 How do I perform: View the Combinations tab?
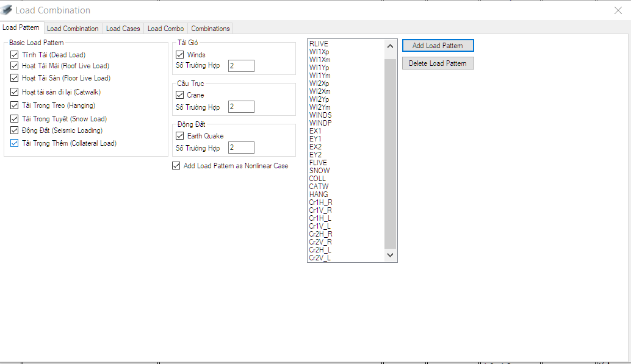point(210,28)
